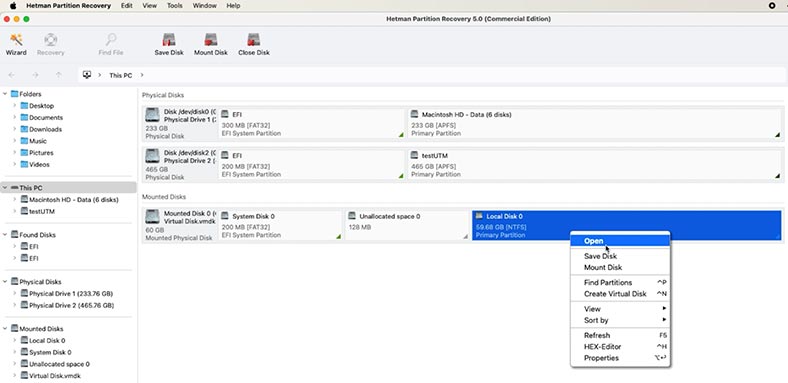Select Unallocated space 0 in sidebar tree
Image resolution: width=788 pixels, height=383 pixels.
pos(55,364)
